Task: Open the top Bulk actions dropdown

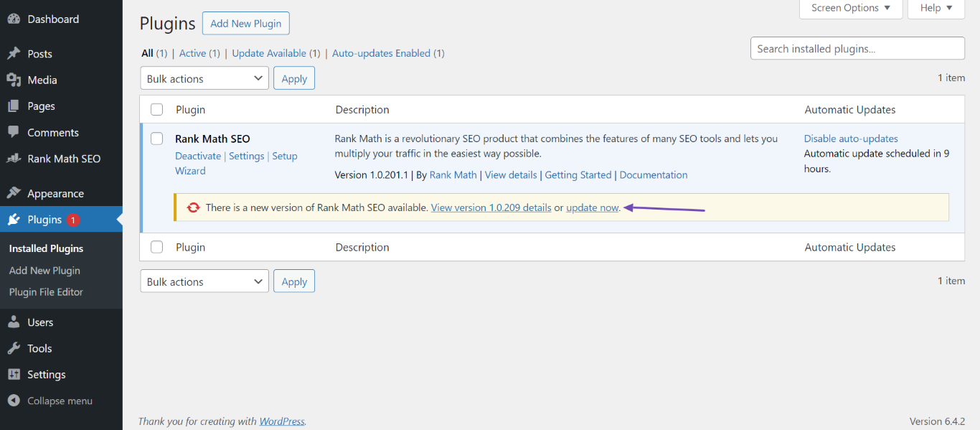Action: [204, 78]
